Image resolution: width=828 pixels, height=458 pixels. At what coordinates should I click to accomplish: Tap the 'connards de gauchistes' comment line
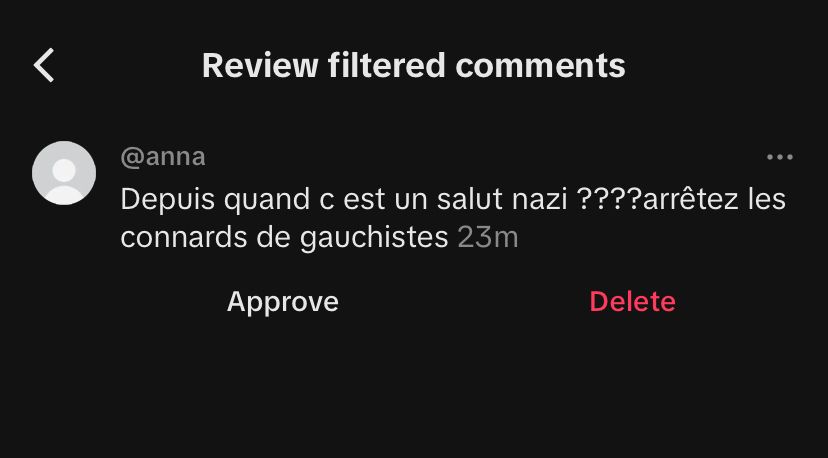click(284, 238)
